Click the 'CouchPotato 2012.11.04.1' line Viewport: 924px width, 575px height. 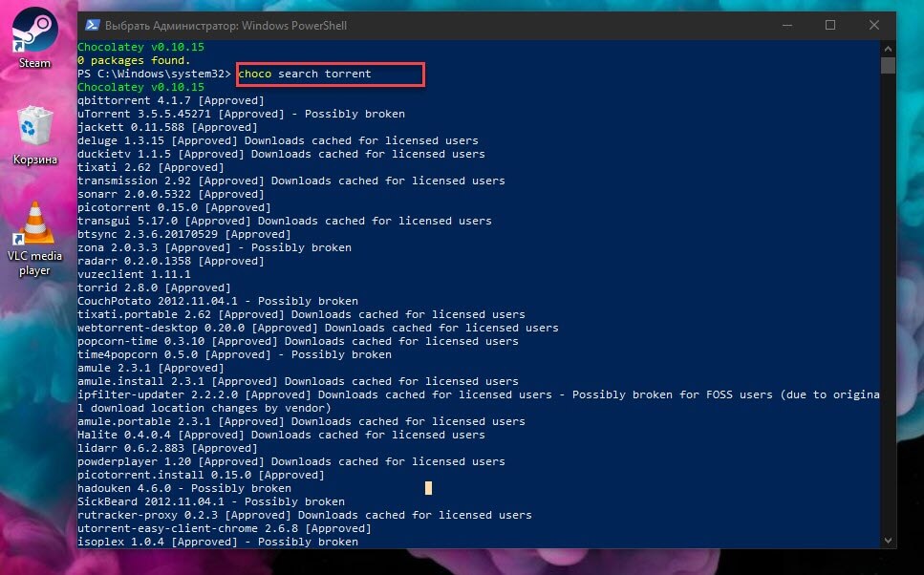218,301
